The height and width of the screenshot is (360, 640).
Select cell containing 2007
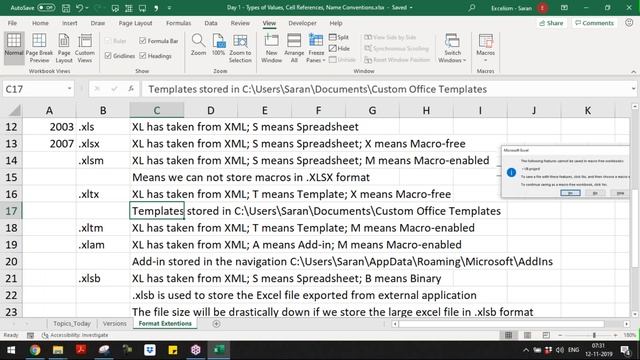point(49,144)
